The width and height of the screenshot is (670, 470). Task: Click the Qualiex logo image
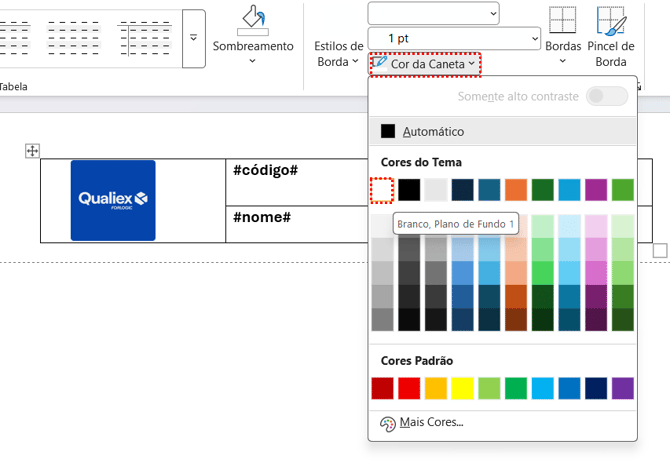click(x=113, y=200)
